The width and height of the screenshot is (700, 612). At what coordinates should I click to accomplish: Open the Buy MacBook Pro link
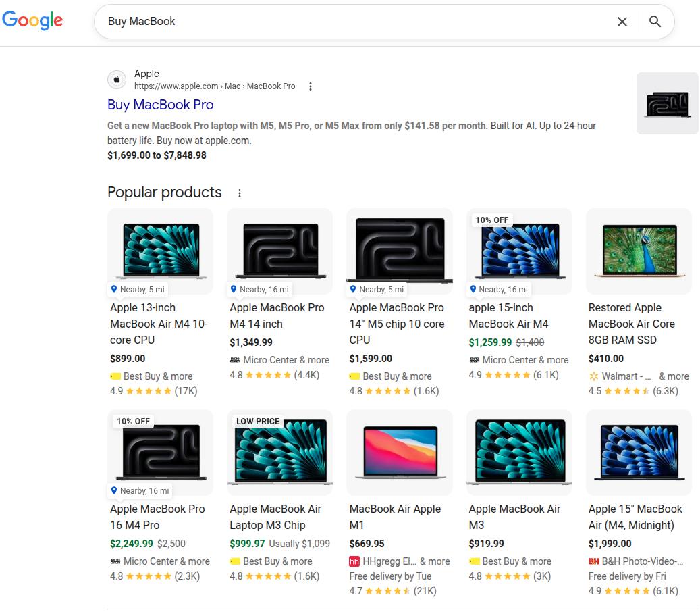160,105
